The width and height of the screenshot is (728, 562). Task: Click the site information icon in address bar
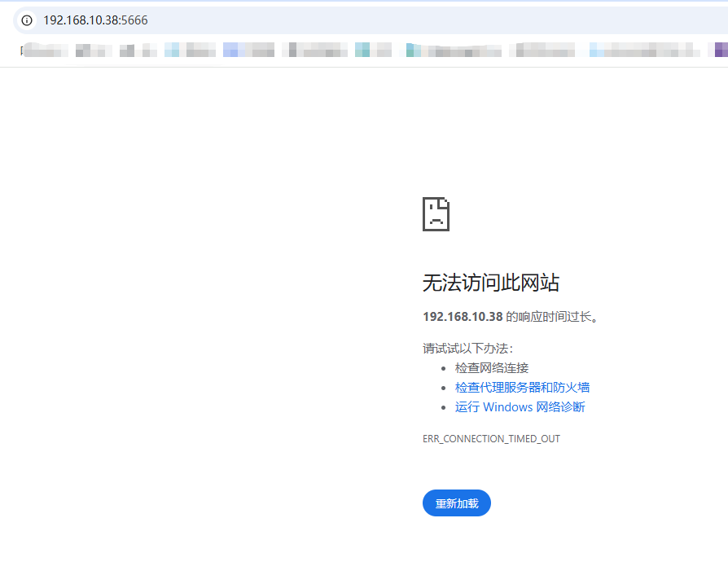[x=27, y=20]
